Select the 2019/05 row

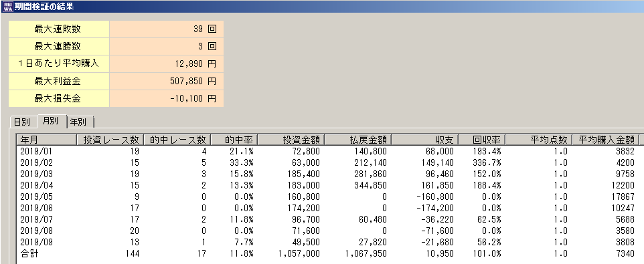[x=330, y=196]
